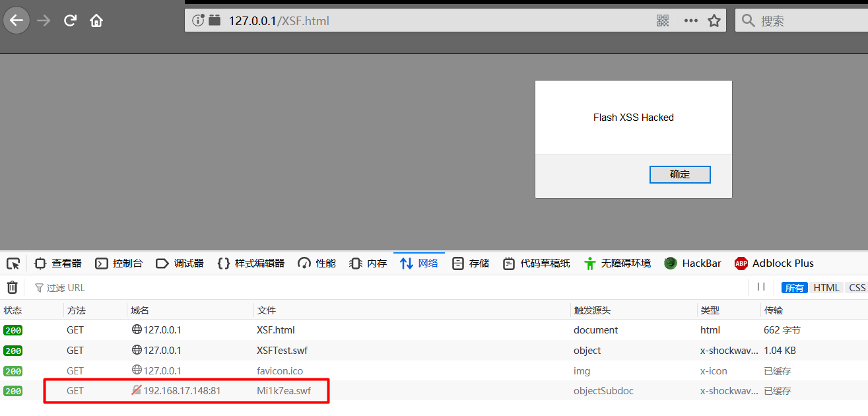Show site information icon in address bar
The image size is (868, 416).
coord(197,20)
